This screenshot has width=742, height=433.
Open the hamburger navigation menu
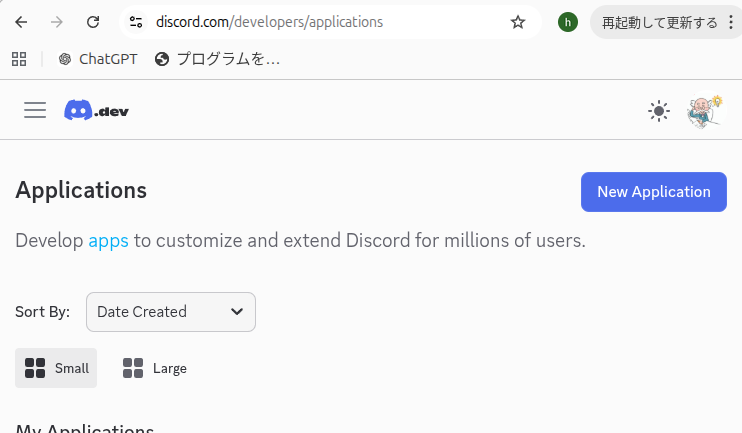tap(35, 110)
